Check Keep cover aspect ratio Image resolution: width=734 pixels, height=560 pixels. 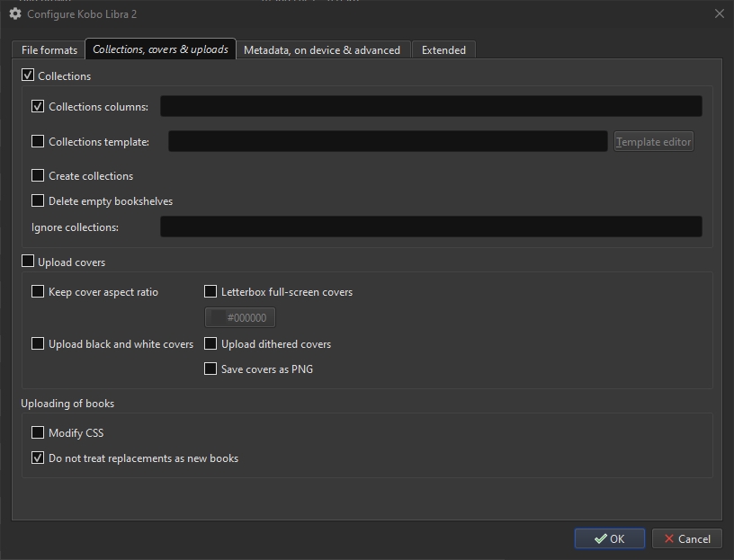point(38,292)
